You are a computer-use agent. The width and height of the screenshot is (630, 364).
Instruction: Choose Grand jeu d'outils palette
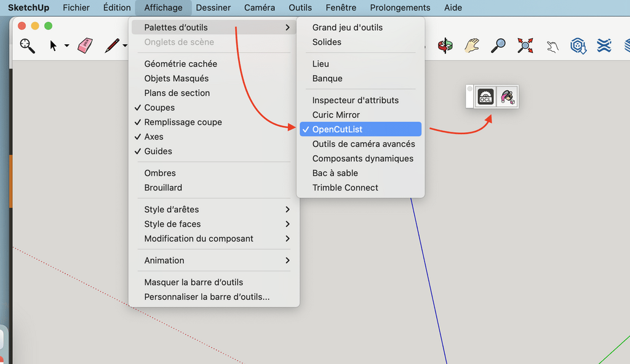[x=361, y=27]
